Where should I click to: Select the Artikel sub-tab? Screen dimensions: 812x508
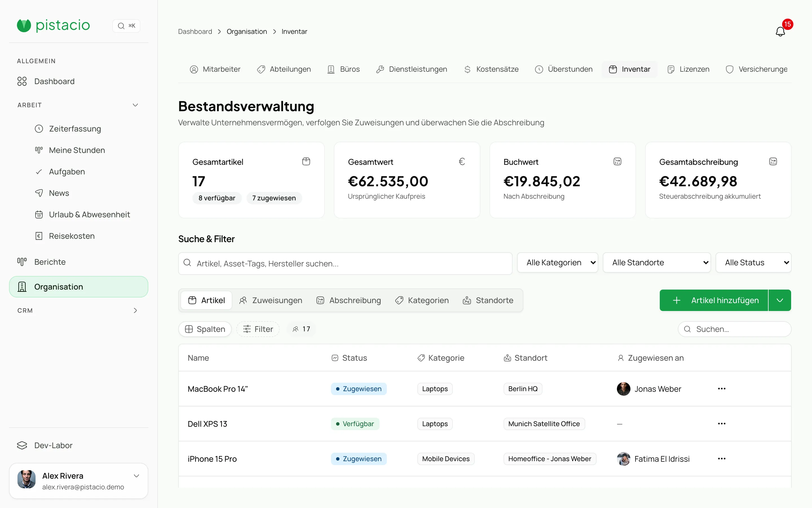coord(206,300)
